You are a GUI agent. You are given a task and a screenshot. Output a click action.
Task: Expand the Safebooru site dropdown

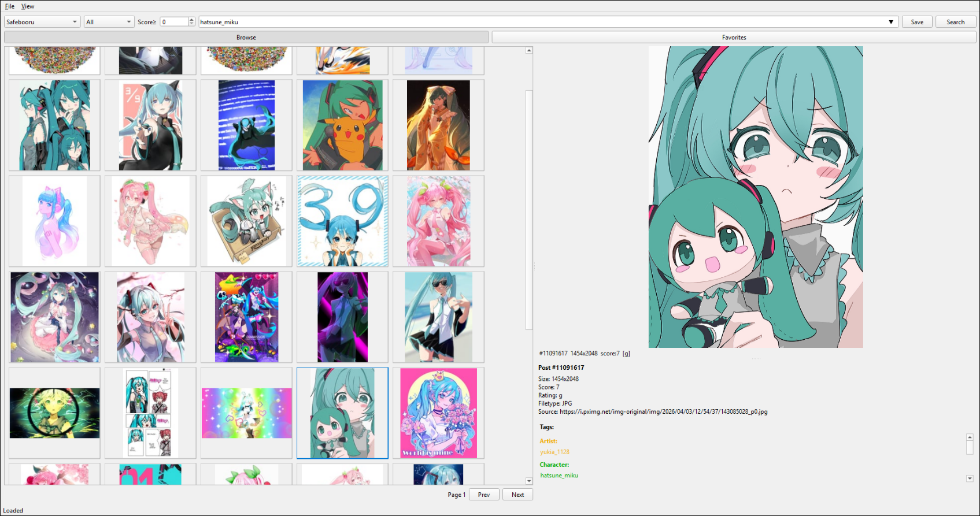(x=42, y=22)
